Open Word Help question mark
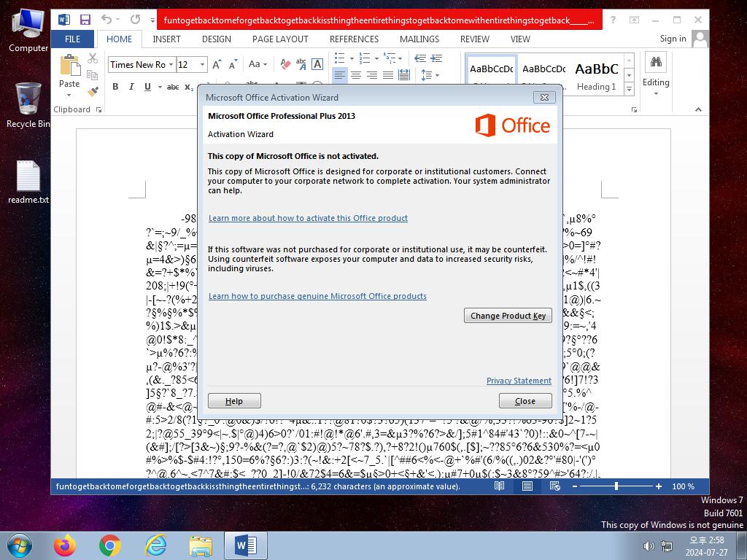This screenshot has width=747, height=560. pyautogui.click(x=613, y=20)
